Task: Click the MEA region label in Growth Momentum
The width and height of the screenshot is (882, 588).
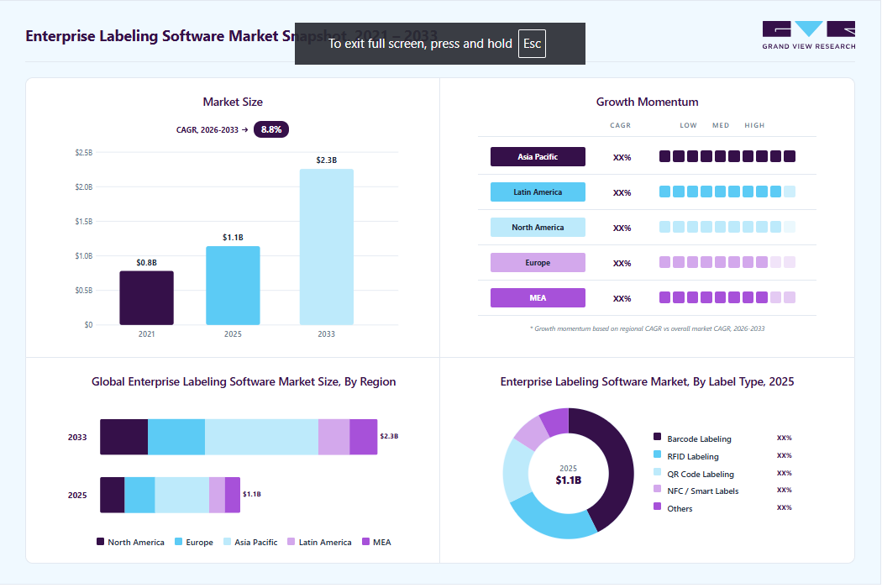Action: 538,297
